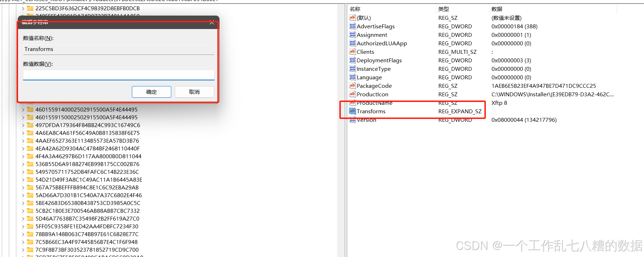The height and width of the screenshot is (257, 644).
Task: Click the Clients multi-string icon
Action: (x=352, y=52)
